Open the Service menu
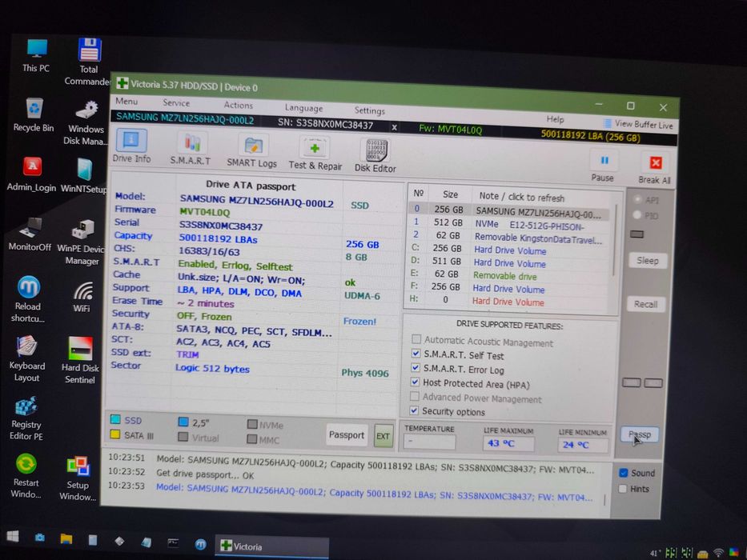Viewport: 747px width, 560px height. 176,103
